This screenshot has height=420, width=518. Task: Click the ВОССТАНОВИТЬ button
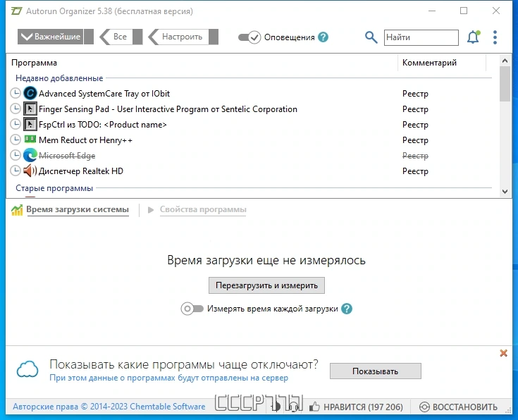point(458,407)
